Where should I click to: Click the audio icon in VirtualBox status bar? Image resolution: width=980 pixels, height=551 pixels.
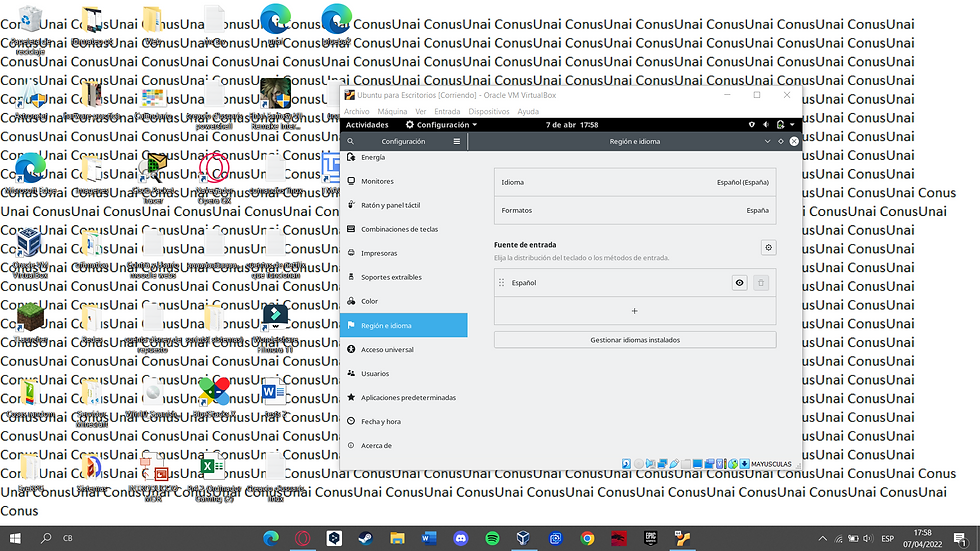click(x=650, y=464)
